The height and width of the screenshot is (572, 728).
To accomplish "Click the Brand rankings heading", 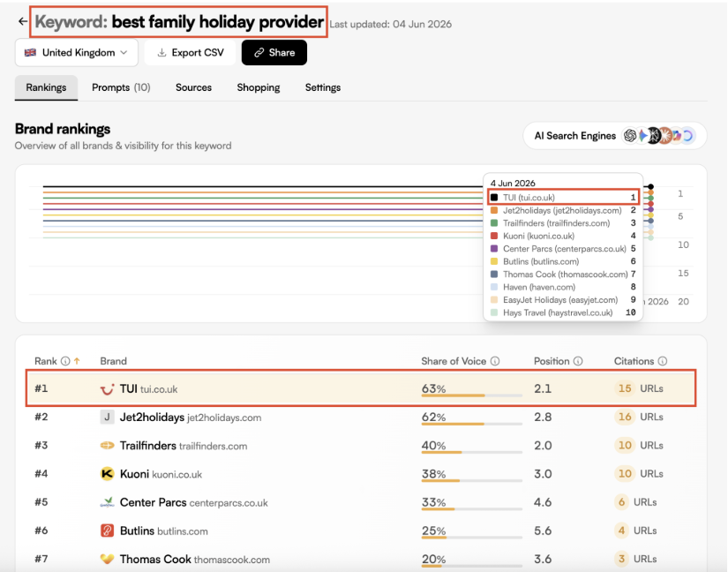I will 63,129.
